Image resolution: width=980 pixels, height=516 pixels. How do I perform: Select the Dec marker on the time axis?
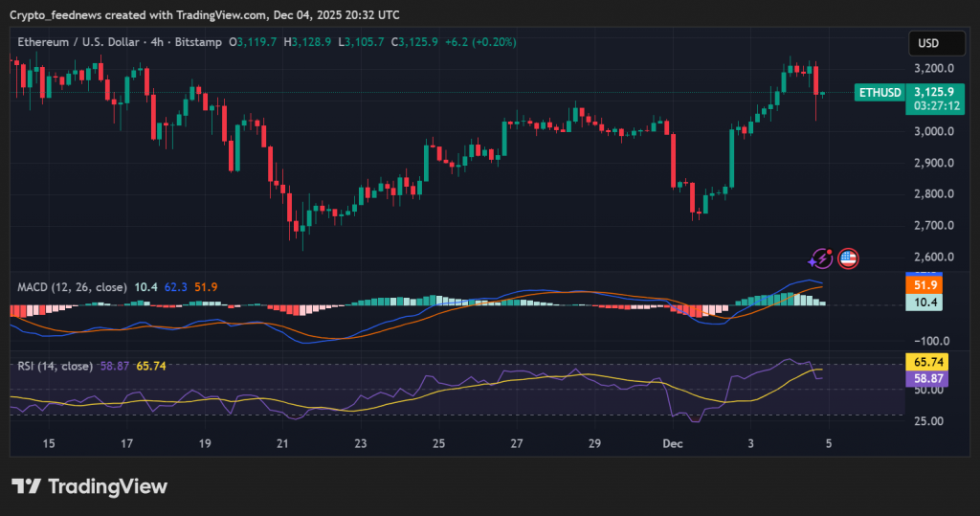click(x=672, y=443)
